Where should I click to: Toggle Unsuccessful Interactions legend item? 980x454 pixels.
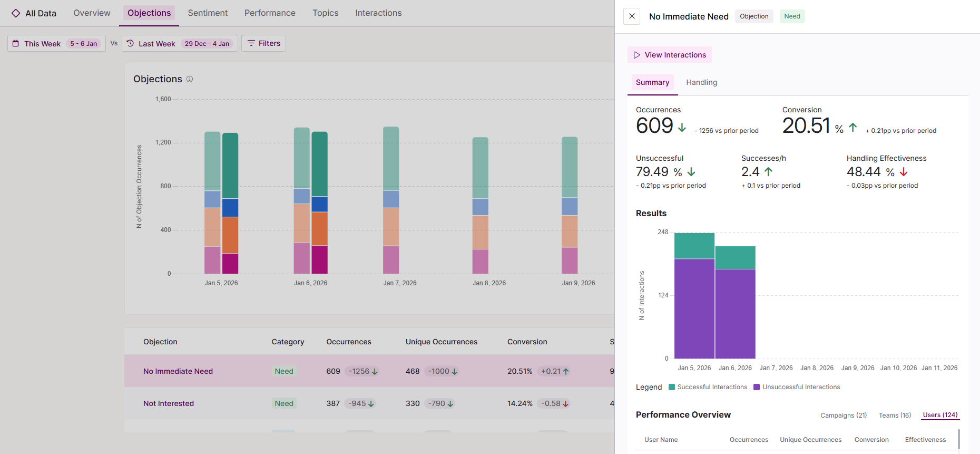[797, 387]
